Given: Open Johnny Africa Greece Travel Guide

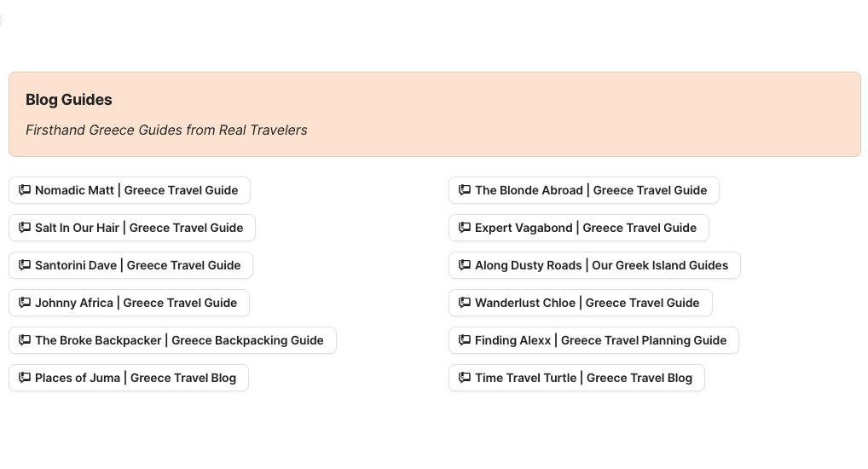Looking at the screenshot, I should coord(136,303).
